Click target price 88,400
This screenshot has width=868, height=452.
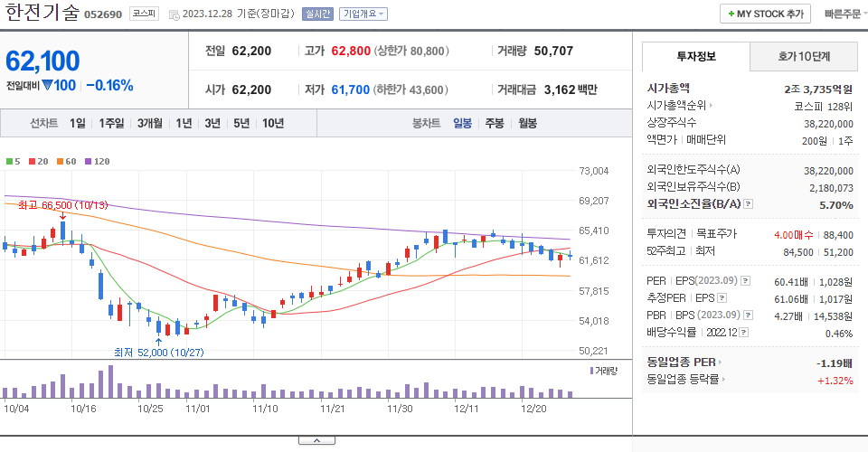point(838,235)
